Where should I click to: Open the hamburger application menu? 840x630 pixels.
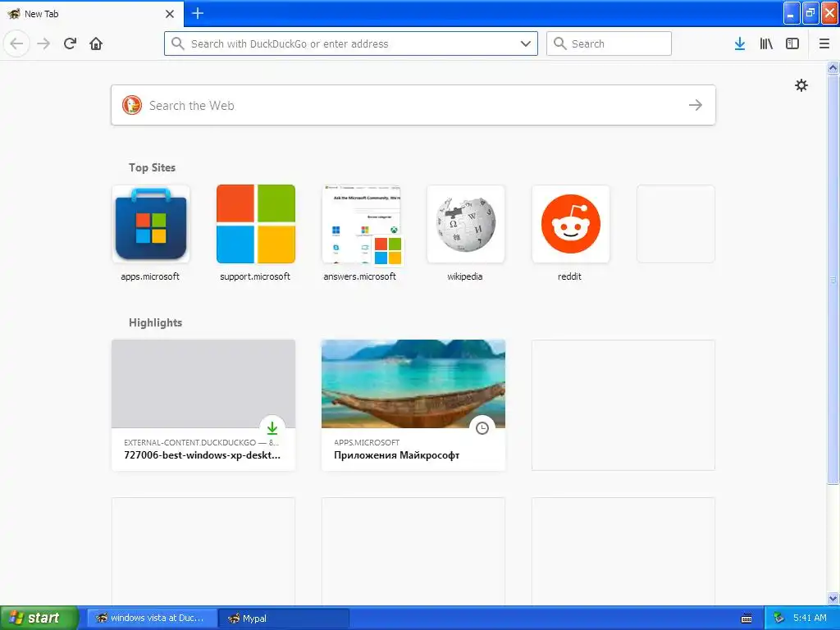tap(824, 43)
